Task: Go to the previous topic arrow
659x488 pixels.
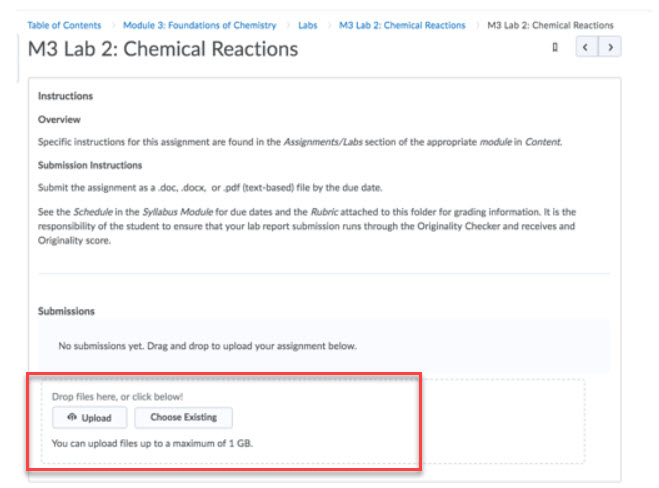Action: pos(587,47)
